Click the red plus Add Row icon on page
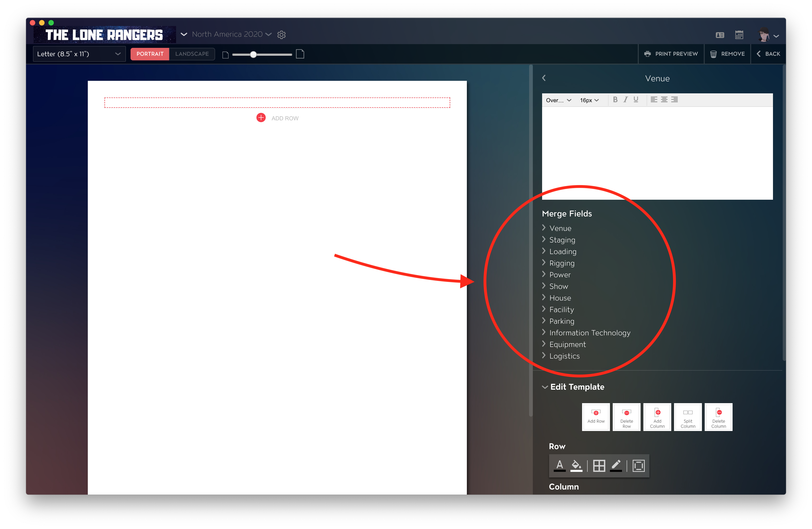 tap(261, 118)
